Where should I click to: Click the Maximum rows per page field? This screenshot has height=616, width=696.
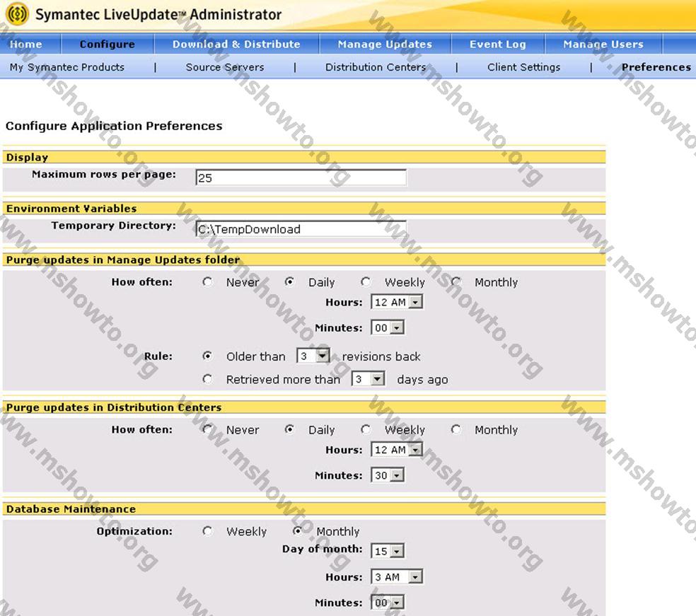click(x=301, y=178)
